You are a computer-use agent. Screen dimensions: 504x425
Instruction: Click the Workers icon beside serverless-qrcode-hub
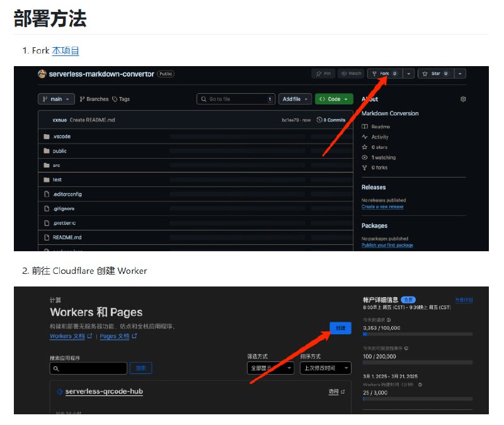(x=60, y=391)
